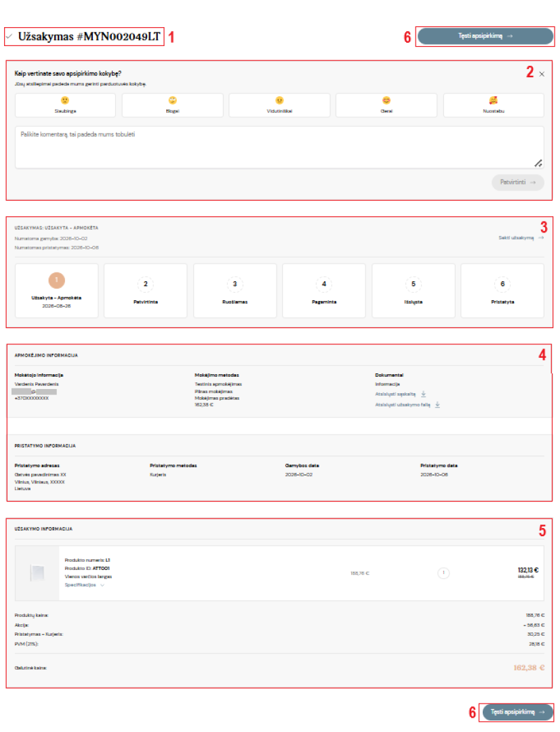Screen dimensions: 560x732
Task: Click the Pristatymo informacija section heading
Action: pos(45,446)
